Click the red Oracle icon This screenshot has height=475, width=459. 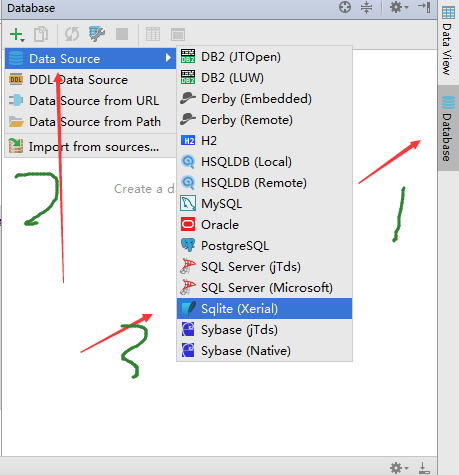pos(188,224)
